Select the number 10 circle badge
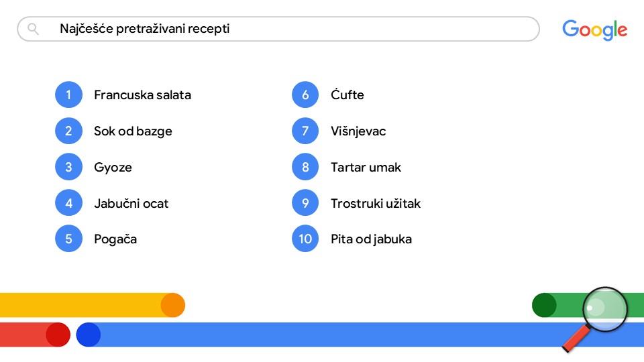Screen dimensions: 644x362 pos(305,239)
